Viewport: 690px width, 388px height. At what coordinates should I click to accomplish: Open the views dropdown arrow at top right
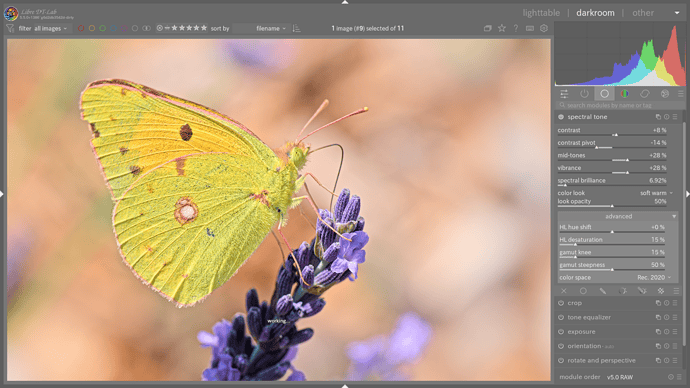click(677, 13)
